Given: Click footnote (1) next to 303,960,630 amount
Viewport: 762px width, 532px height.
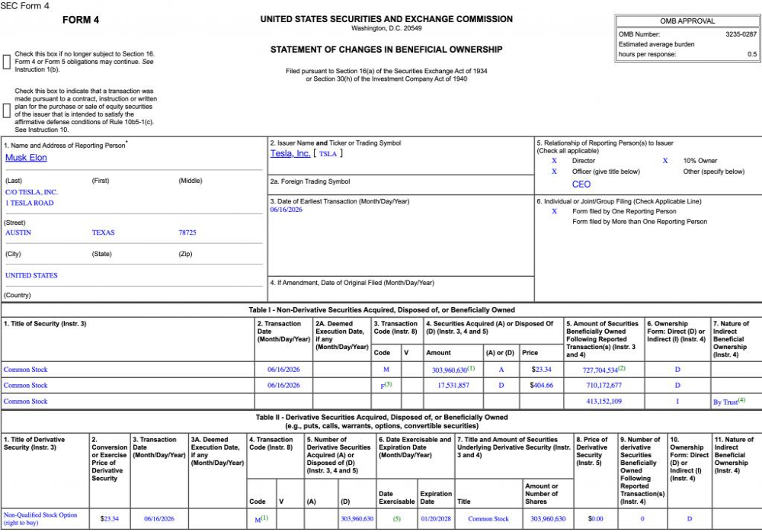Looking at the screenshot, I should tap(472, 368).
